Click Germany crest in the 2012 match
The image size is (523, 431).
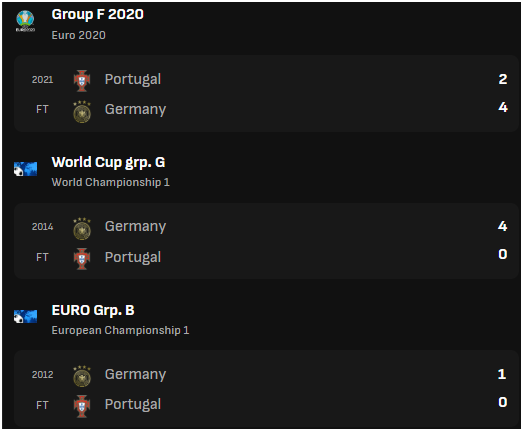82,376
